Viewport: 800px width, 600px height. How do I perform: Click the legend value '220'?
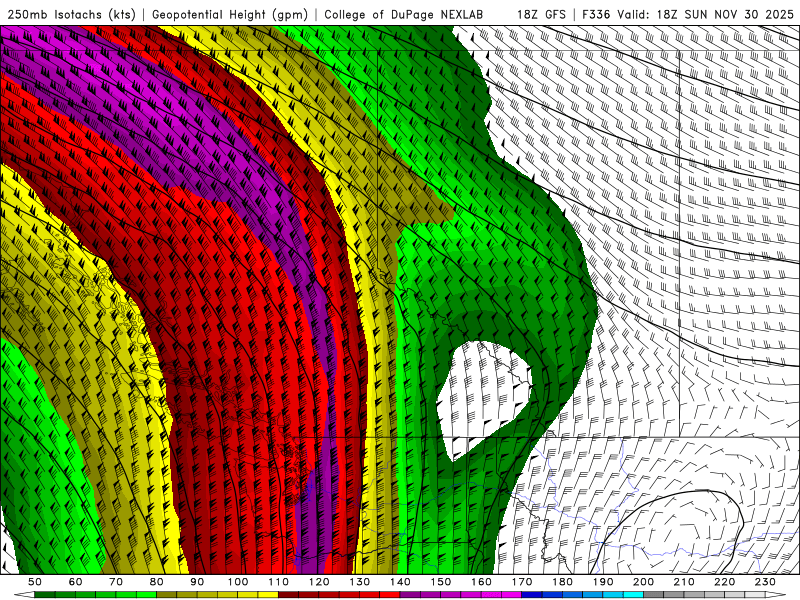[724, 582]
